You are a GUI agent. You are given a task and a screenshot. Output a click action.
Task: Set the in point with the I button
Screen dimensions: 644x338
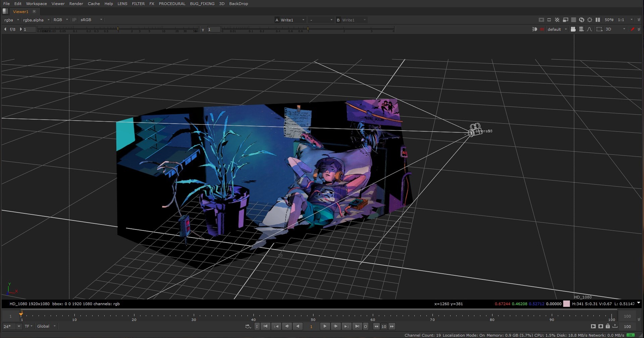click(x=257, y=326)
